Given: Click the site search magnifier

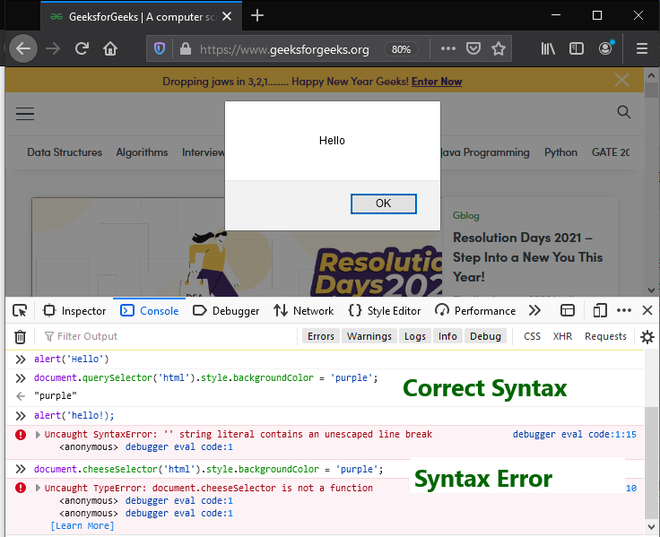Looking at the screenshot, I should (624, 112).
